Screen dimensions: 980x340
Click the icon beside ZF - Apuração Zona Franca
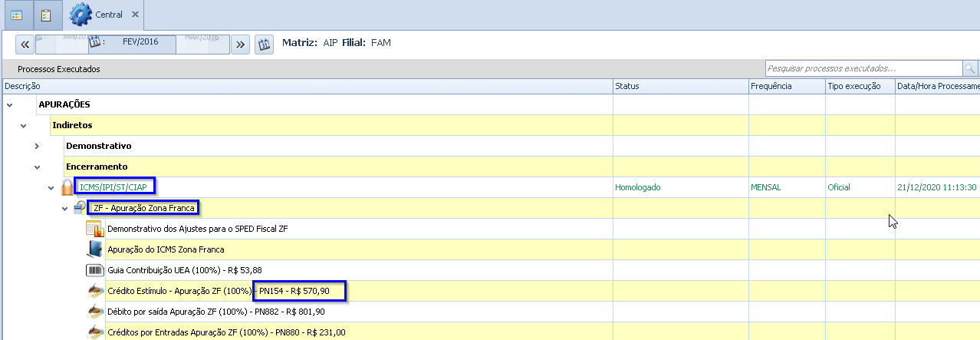pyautogui.click(x=81, y=208)
